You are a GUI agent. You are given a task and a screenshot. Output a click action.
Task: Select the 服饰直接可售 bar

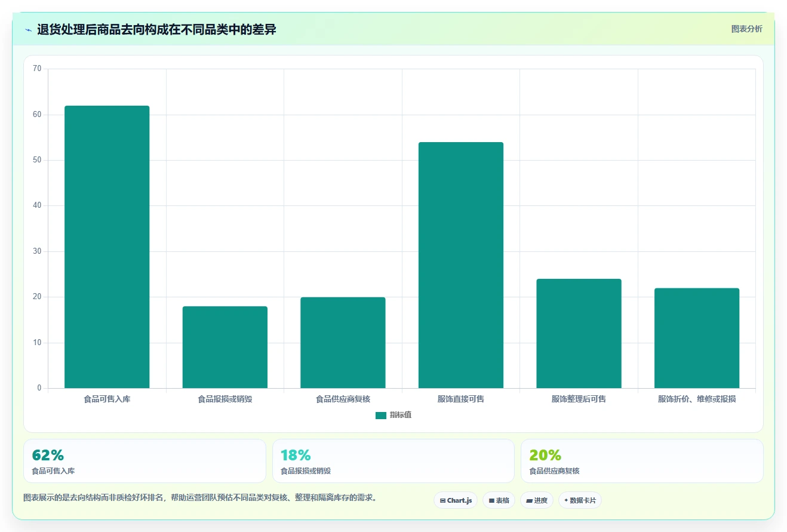(461, 265)
